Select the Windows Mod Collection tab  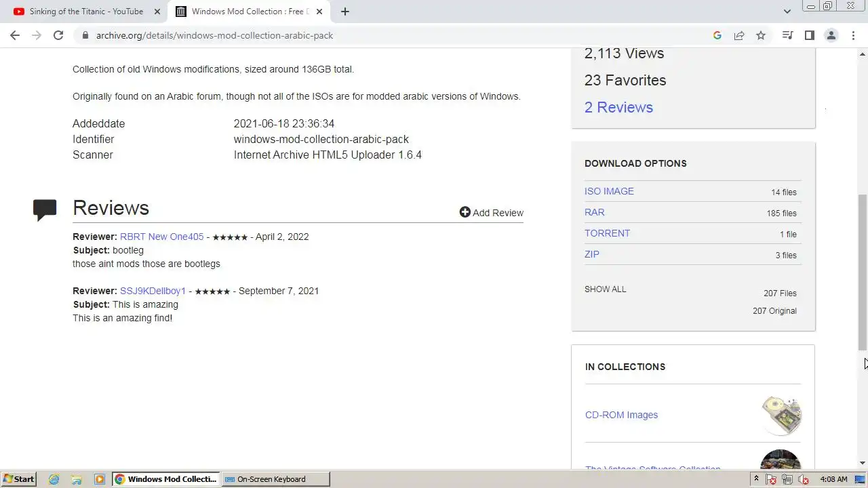[249, 12]
